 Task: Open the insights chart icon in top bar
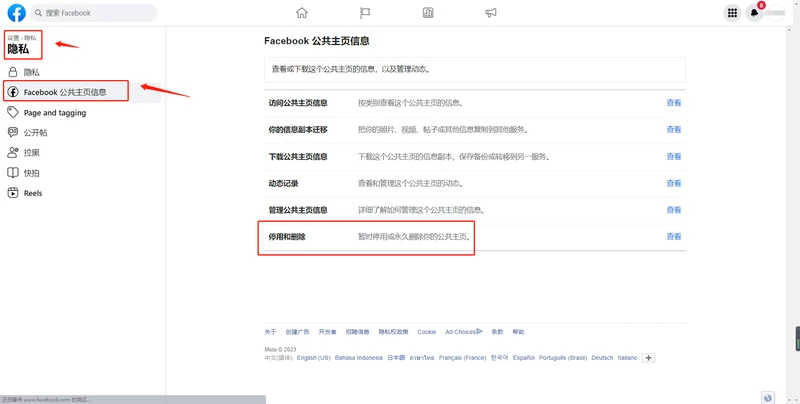(x=428, y=13)
